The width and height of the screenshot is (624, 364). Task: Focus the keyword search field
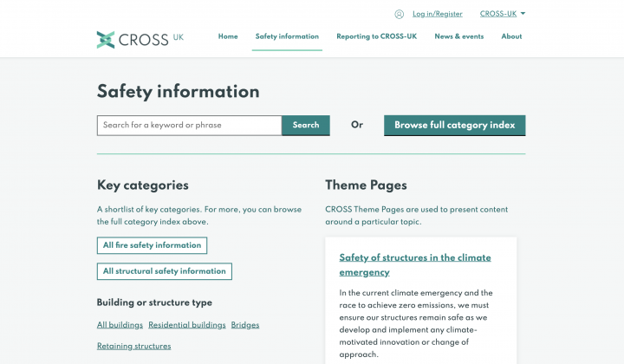tap(190, 126)
